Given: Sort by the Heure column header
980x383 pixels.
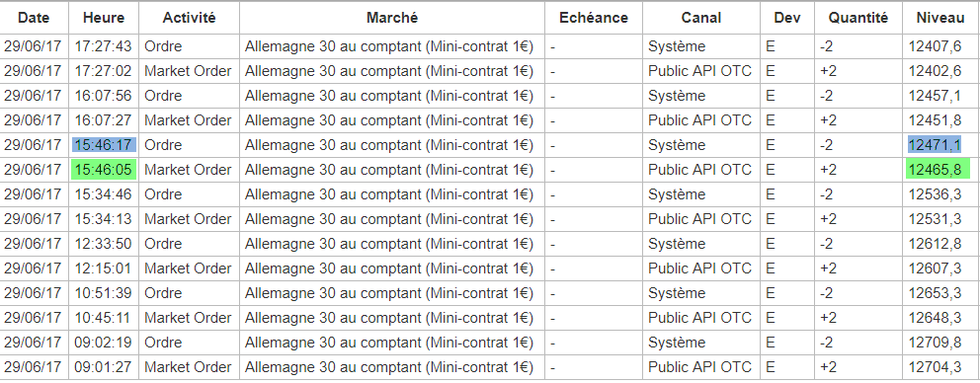Looking at the screenshot, I should 103,18.
